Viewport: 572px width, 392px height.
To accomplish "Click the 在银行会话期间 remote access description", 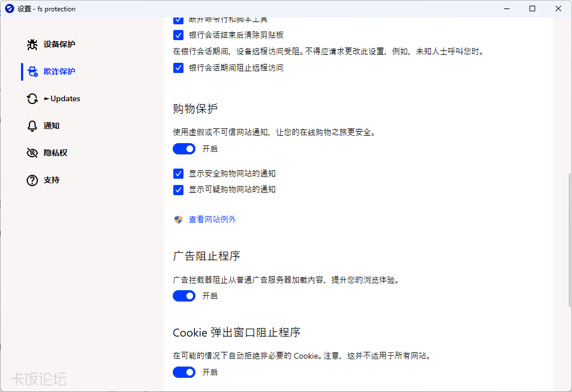I will (328, 51).
